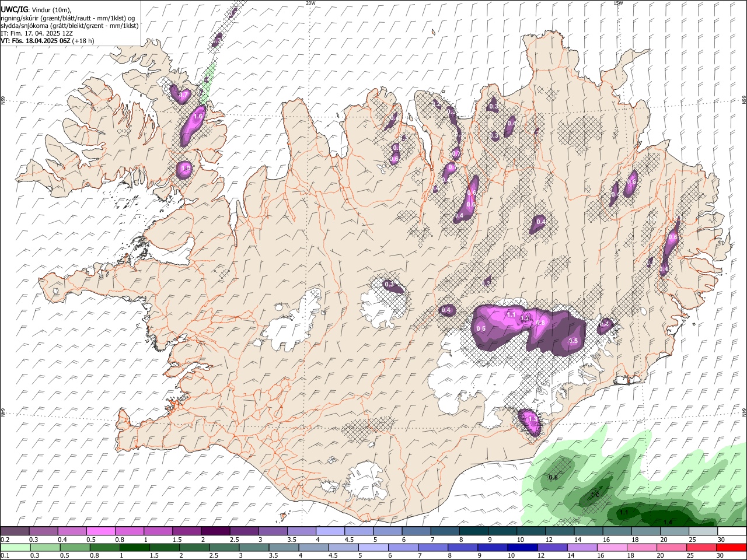The image size is (747, 560).
Task: Click the 'VT: Fös. 18.04.2025 06Z' valid time
Action: coord(36,41)
